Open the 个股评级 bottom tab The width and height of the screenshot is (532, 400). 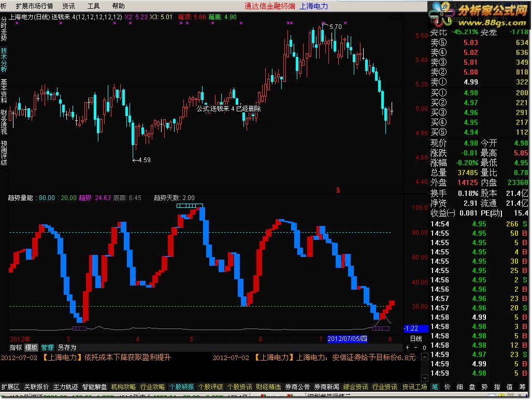tap(210, 387)
